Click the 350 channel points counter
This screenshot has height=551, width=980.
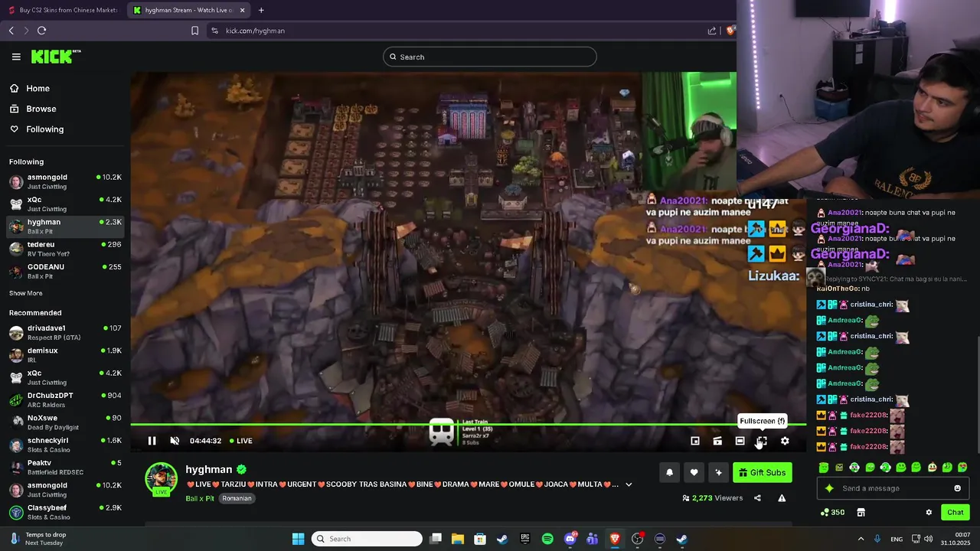pyautogui.click(x=832, y=512)
